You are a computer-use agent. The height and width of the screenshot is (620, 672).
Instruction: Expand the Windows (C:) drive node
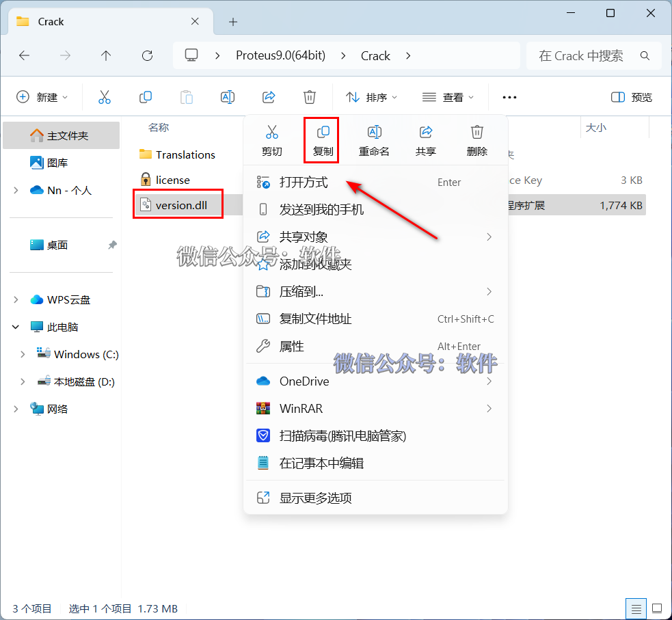[x=23, y=354]
